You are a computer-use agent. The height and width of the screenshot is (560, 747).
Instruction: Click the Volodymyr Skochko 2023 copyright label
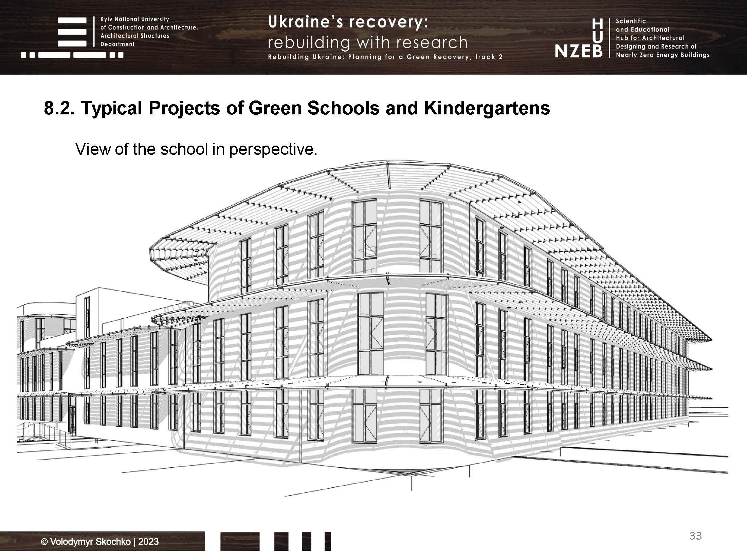tap(99, 541)
